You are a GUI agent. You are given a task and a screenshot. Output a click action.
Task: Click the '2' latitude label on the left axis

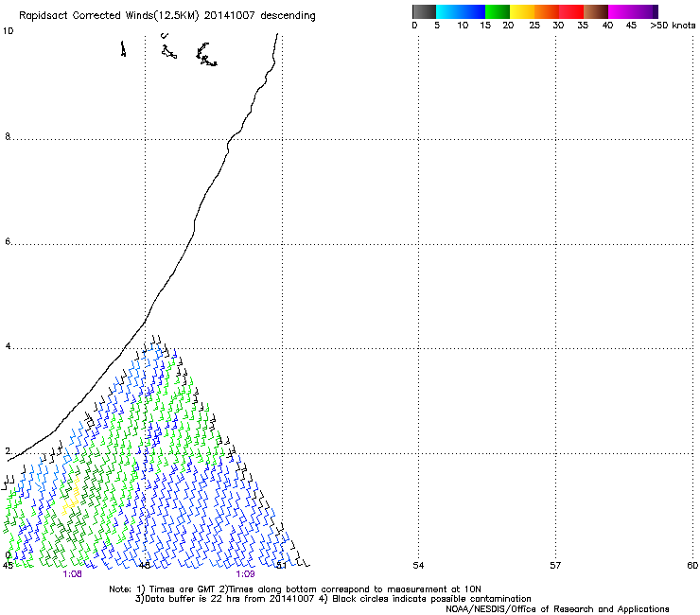8,451
